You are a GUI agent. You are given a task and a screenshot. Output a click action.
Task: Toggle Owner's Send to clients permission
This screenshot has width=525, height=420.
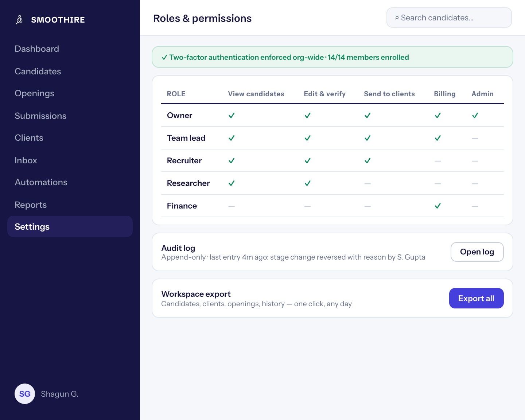(x=367, y=116)
